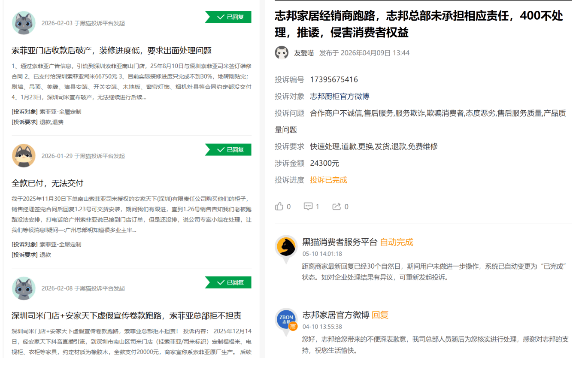Open complaint titled 索菲亚门店收款后破产

coord(112,51)
